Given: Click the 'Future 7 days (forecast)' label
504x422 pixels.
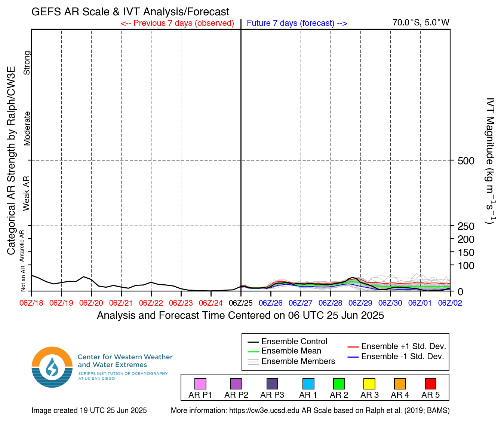Looking at the screenshot, I should [297, 23].
